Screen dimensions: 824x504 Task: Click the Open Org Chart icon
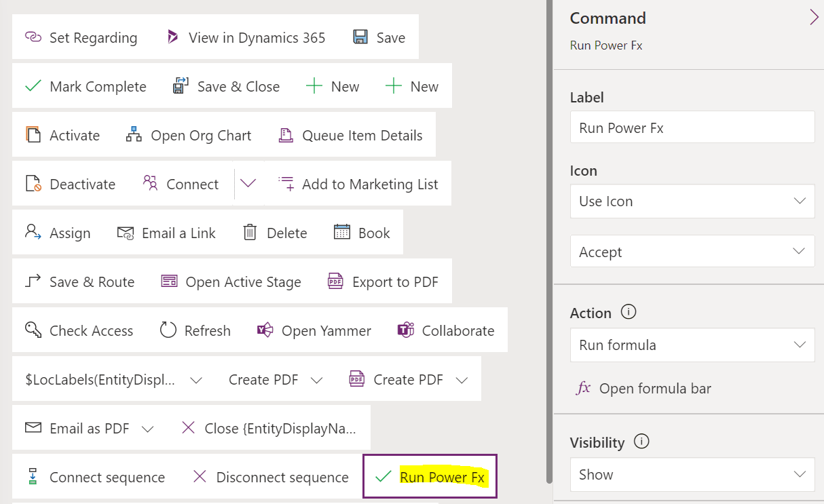[134, 135]
